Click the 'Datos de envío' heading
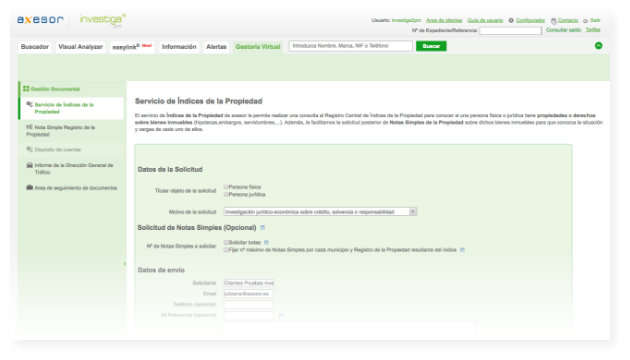630x360 pixels. pyautogui.click(x=161, y=270)
